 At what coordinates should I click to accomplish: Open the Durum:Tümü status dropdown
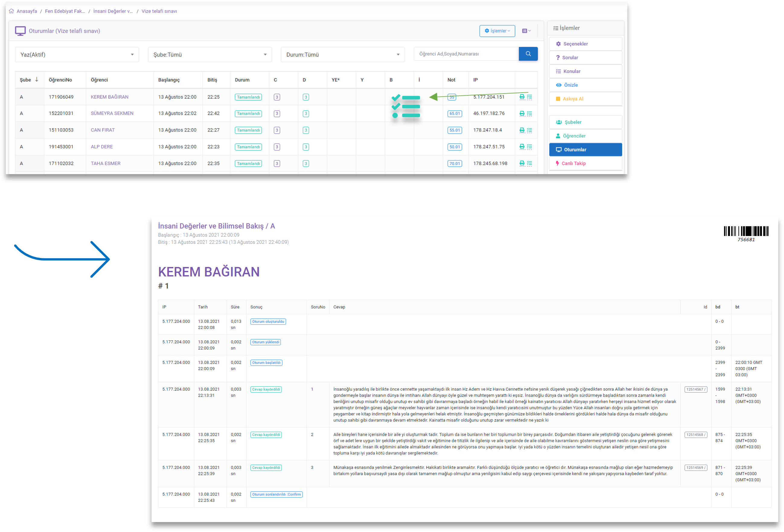click(342, 55)
